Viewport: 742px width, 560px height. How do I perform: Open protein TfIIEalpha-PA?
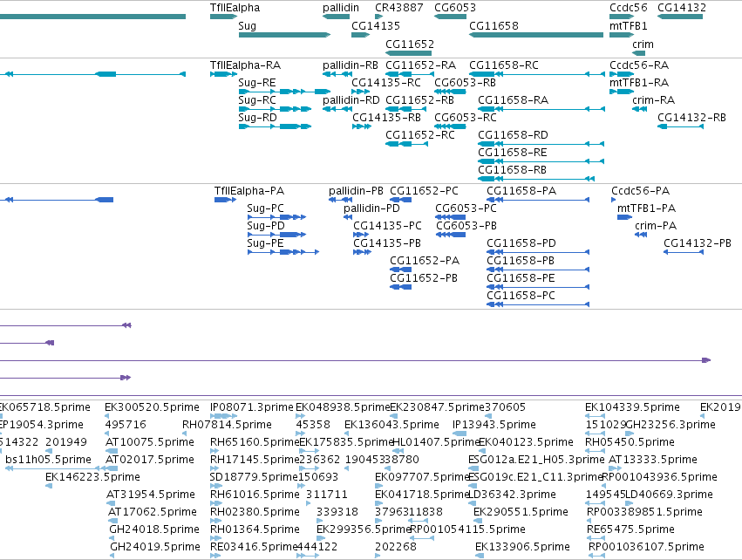[x=249, y=191]
